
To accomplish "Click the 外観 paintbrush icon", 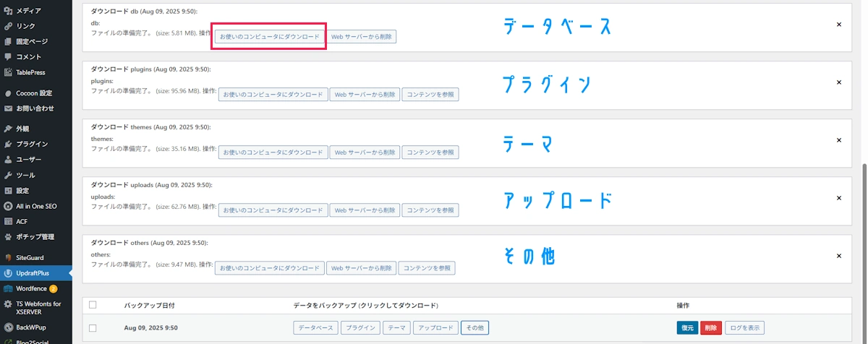I will (8, 129).
